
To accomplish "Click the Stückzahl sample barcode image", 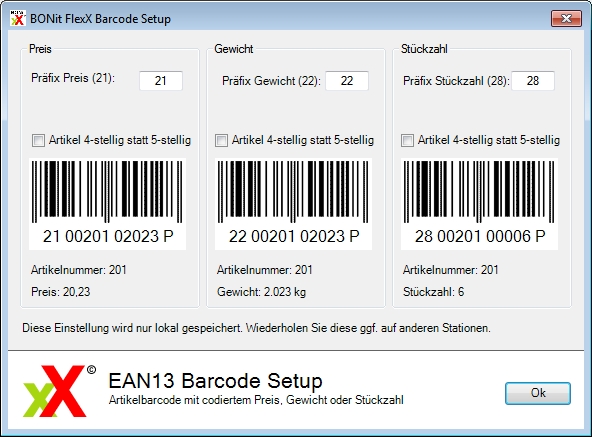I will 479,204.
